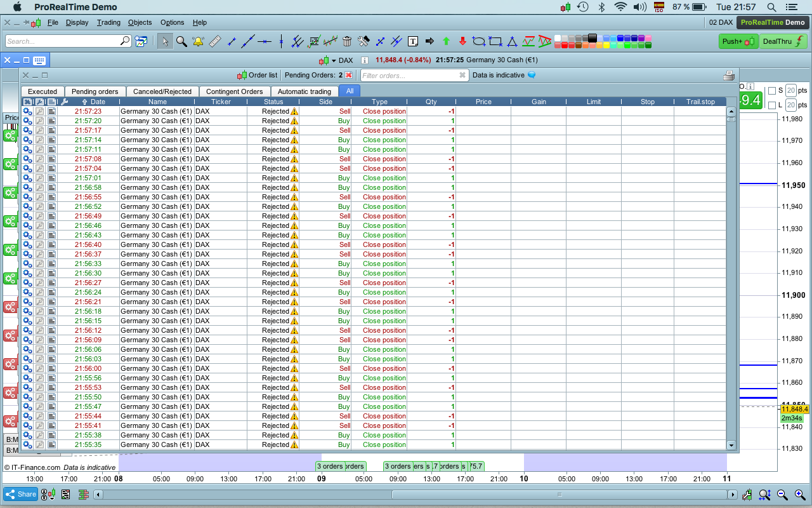Select the green up arrow tool
The height and width of the screenshot is (508, 812).
pos(446,41)
